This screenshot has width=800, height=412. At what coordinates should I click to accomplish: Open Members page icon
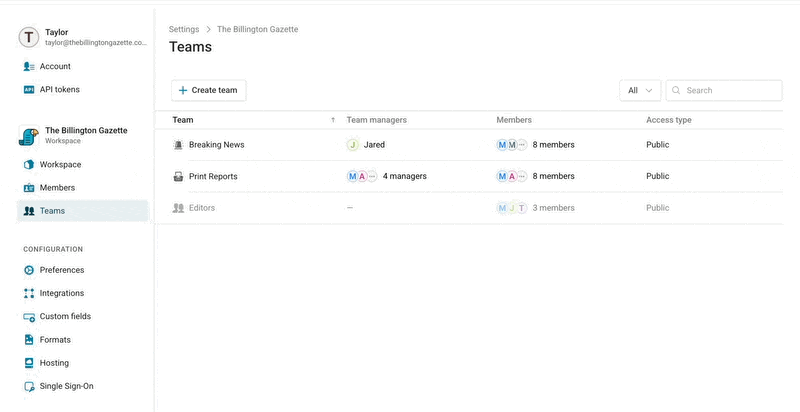[x=29, y=188]
